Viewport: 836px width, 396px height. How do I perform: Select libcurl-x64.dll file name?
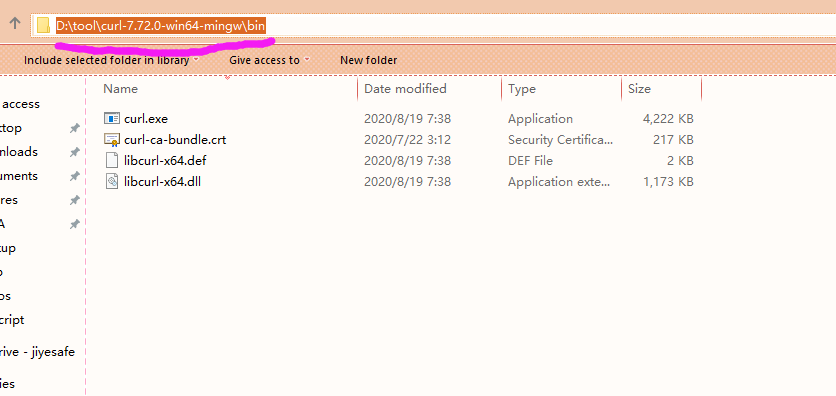[163, 182]
